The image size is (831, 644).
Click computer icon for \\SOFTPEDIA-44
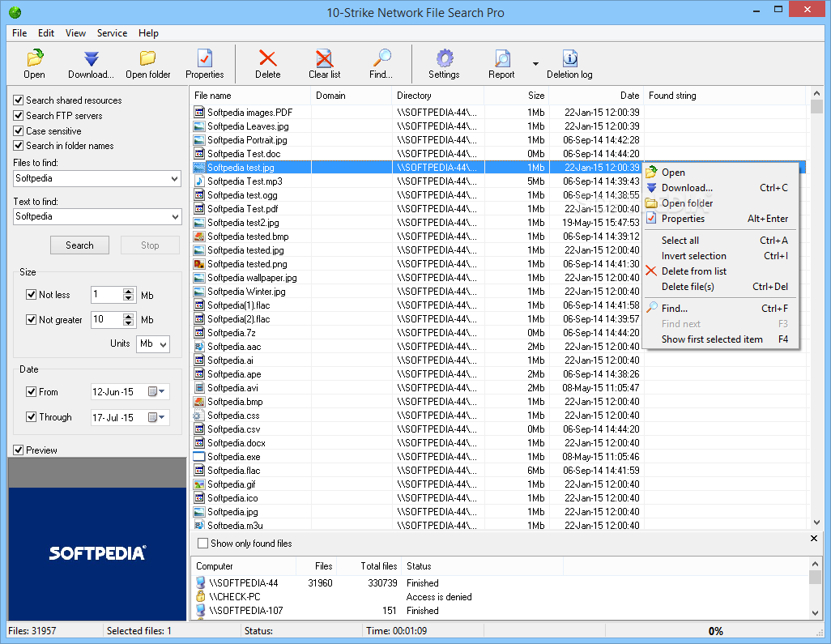point(200,582)
